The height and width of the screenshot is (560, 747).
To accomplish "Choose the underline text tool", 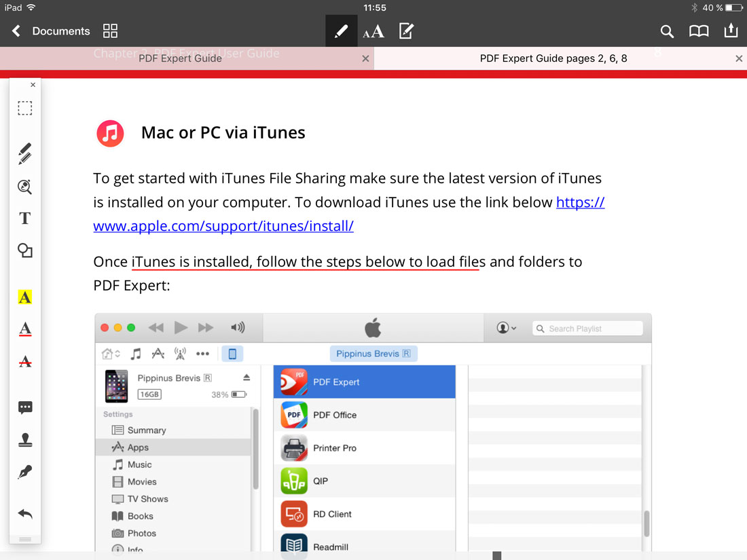I will (x=24, y=329).
